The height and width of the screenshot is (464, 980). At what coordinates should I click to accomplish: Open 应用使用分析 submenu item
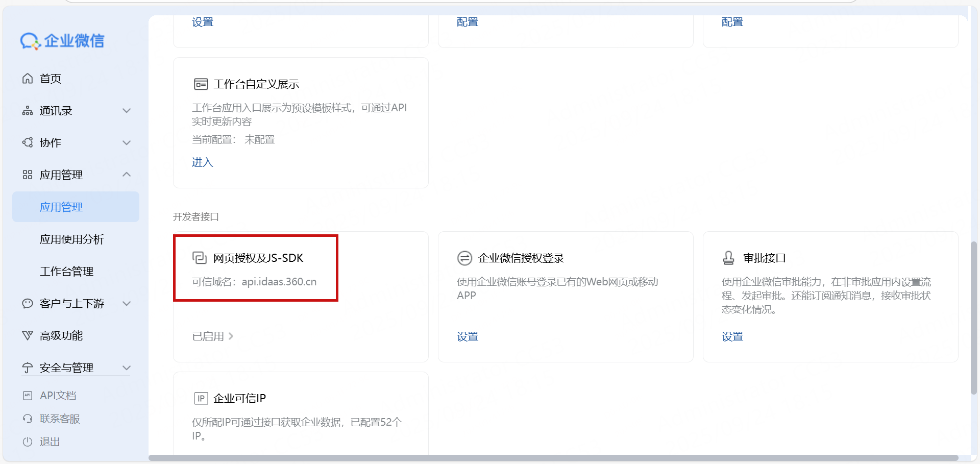pyautogui.click(x=72, y=239)
